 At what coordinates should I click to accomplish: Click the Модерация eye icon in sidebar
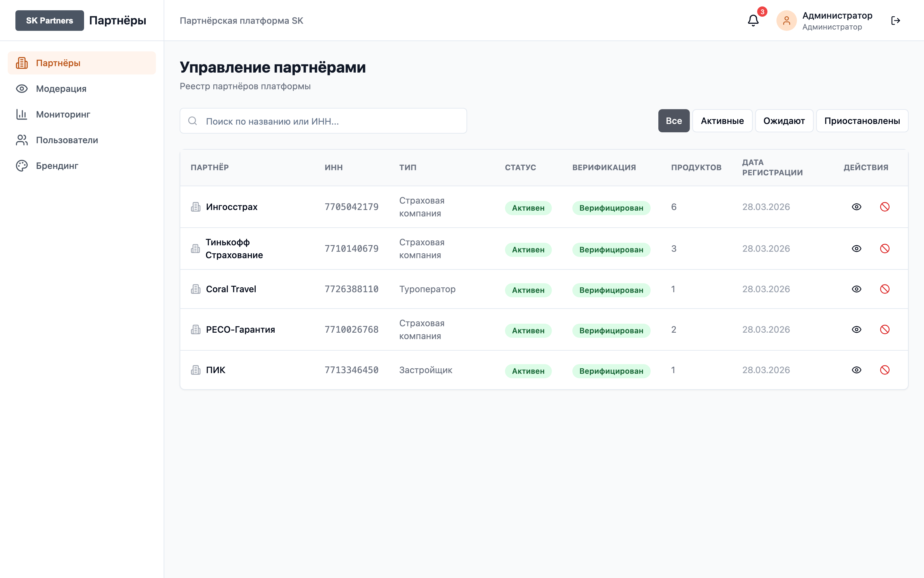[22, 89]
